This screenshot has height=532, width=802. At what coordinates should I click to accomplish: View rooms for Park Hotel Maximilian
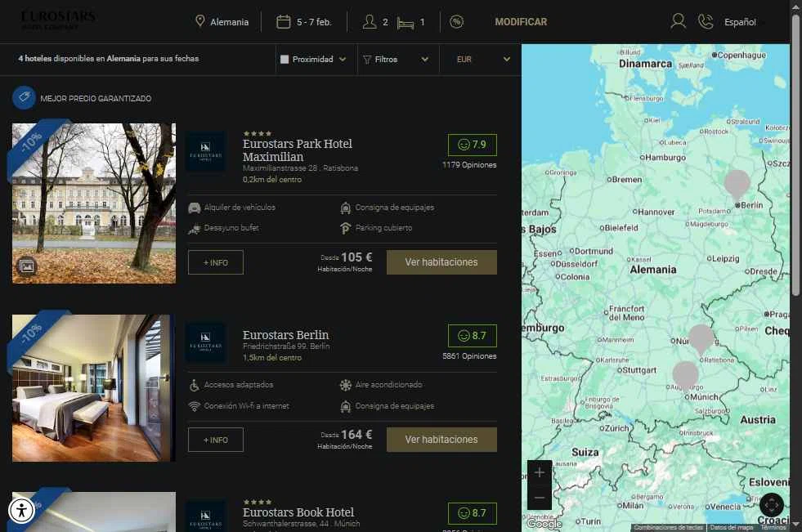[x=441, y=262]
